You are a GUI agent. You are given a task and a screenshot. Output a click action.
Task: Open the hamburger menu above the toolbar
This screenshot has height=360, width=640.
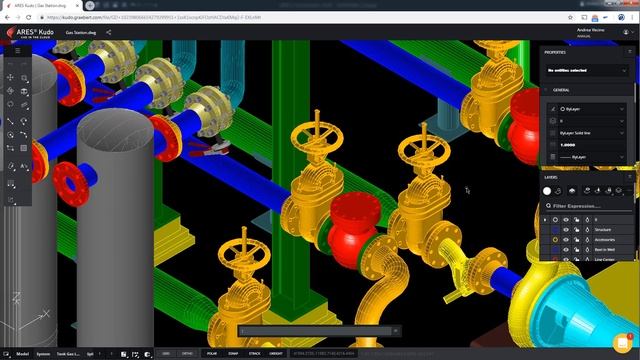[x=18, y=51]
